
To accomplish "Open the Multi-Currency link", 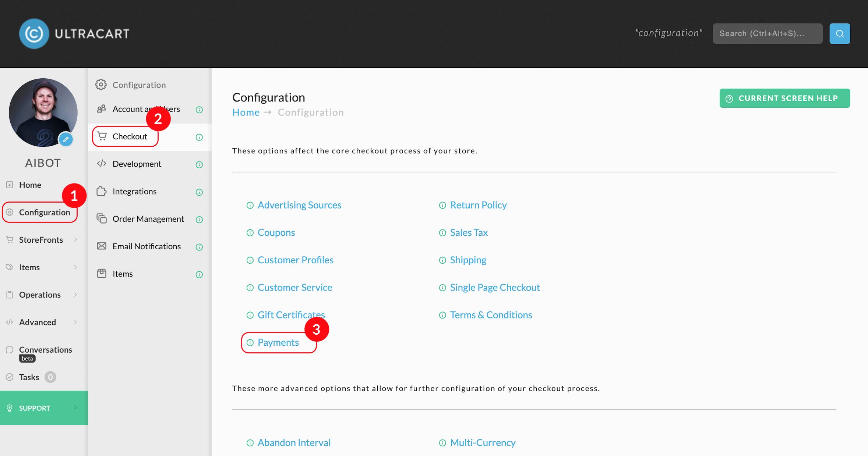I will coord(483,442).
